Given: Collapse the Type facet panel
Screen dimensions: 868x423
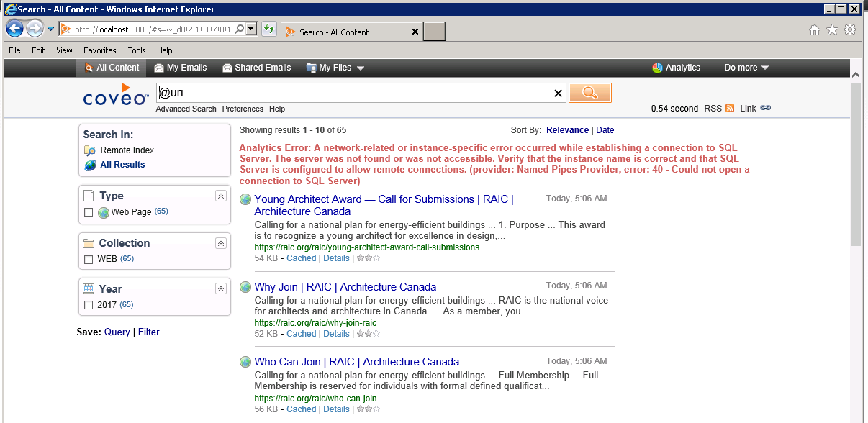Looking at the screenshot, I should (x=221, y=196).
